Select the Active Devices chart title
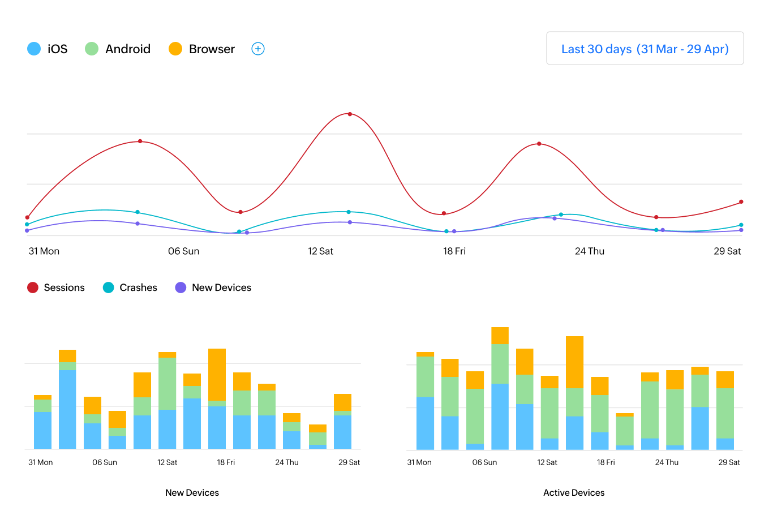 point(573,492)
